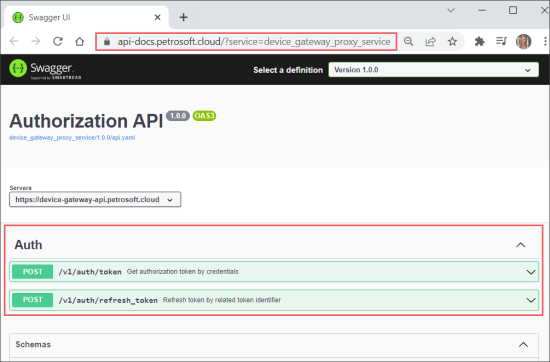Screen dimensions: 550x362
Task: Click the OAS3 badge
Action: click(204, 116)
